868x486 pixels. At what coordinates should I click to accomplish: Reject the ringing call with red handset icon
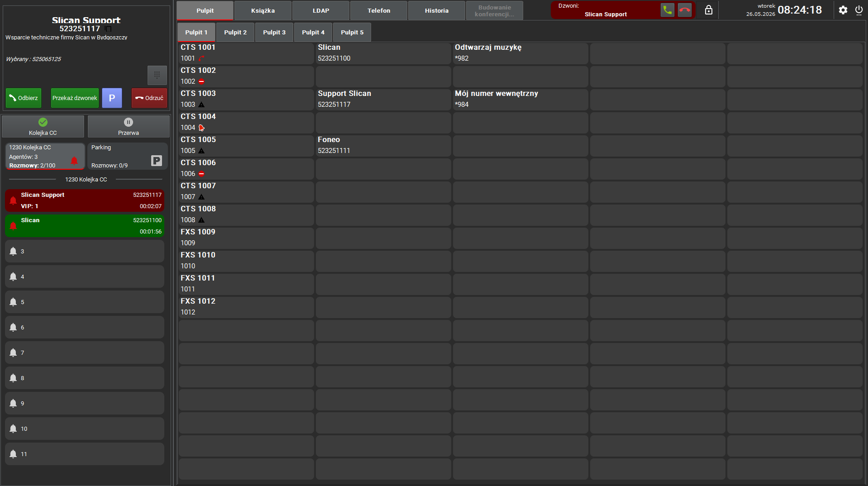pos(685,10)
